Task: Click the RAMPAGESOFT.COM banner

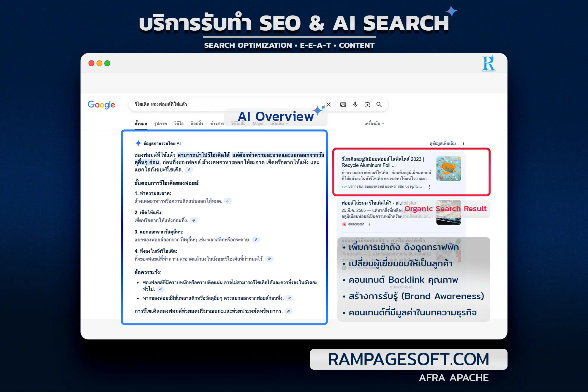Action: 409,359
